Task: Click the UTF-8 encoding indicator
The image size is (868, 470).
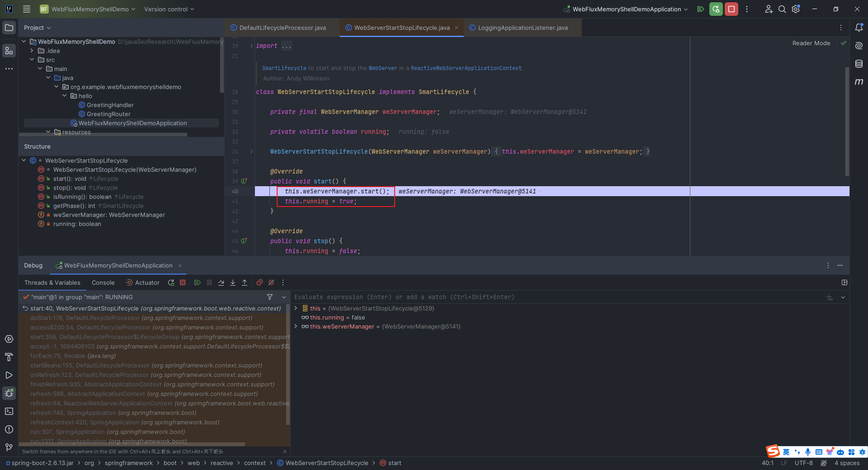Action: (803, 463)
